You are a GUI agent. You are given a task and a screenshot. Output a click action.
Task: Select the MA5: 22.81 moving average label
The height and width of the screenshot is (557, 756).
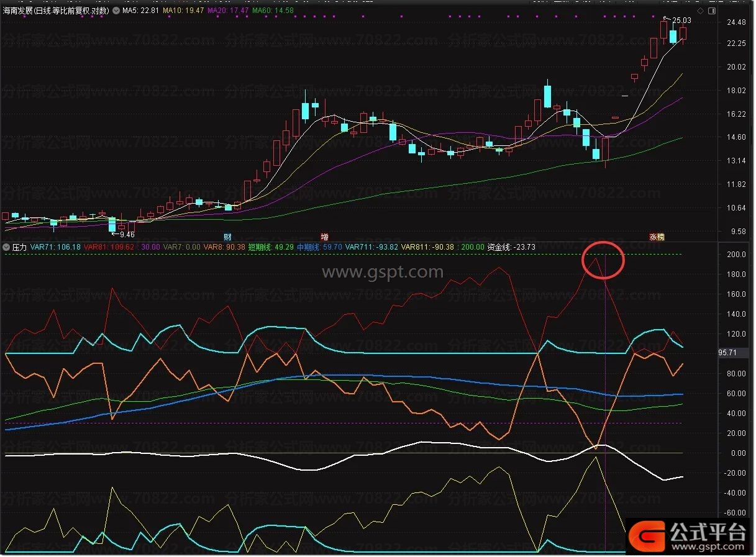[140, 11]
